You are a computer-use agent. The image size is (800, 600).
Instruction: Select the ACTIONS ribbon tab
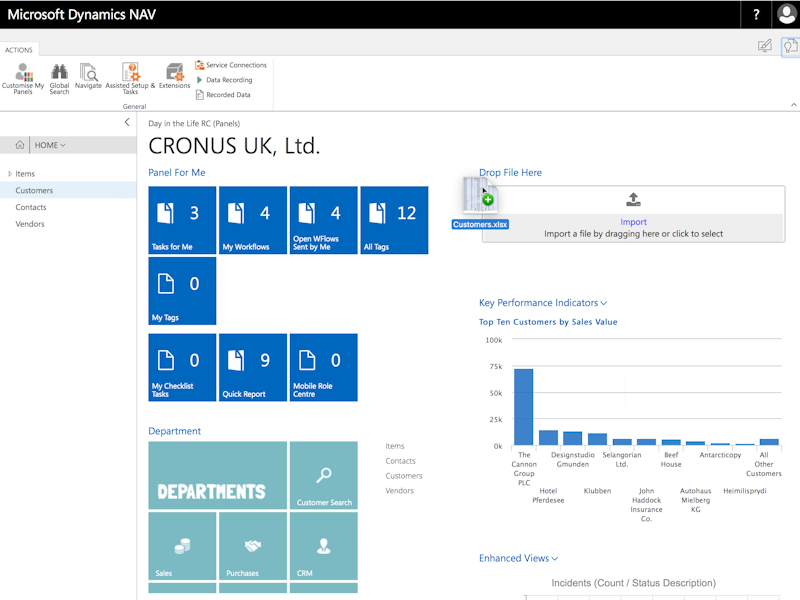18,50
